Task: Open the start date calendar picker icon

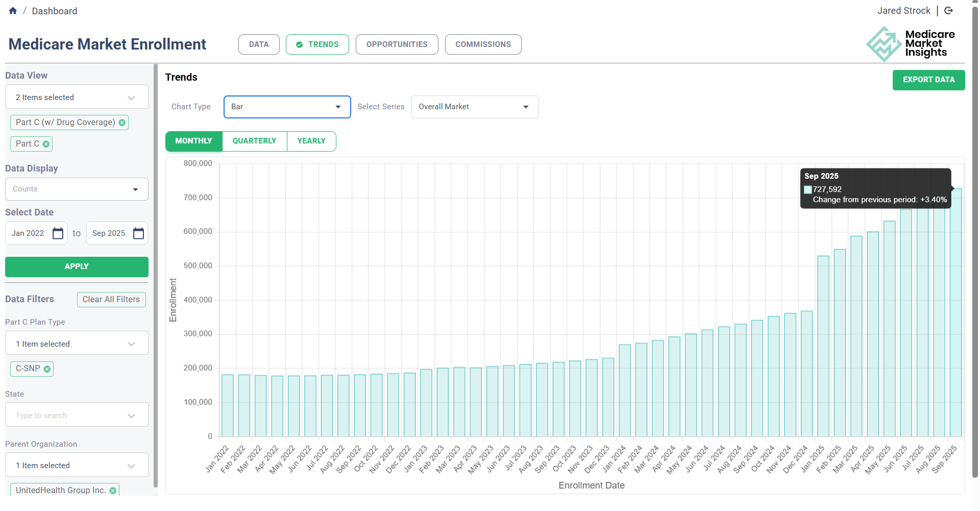Action: click(58, 233)
